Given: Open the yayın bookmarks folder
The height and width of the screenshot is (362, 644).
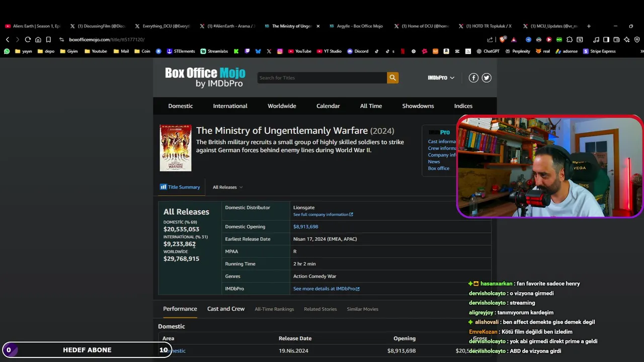Looking at the screenshot, I should coord(24,51).
